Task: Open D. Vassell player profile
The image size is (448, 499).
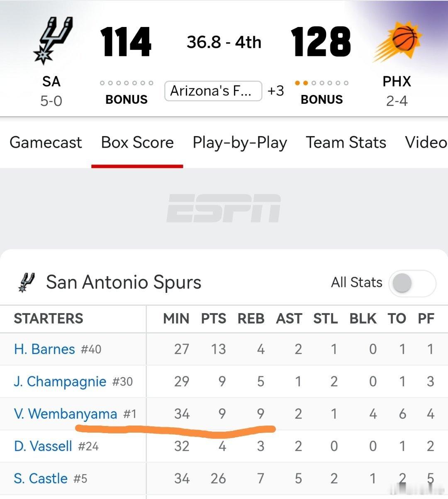Action: (x=43, y=446)
